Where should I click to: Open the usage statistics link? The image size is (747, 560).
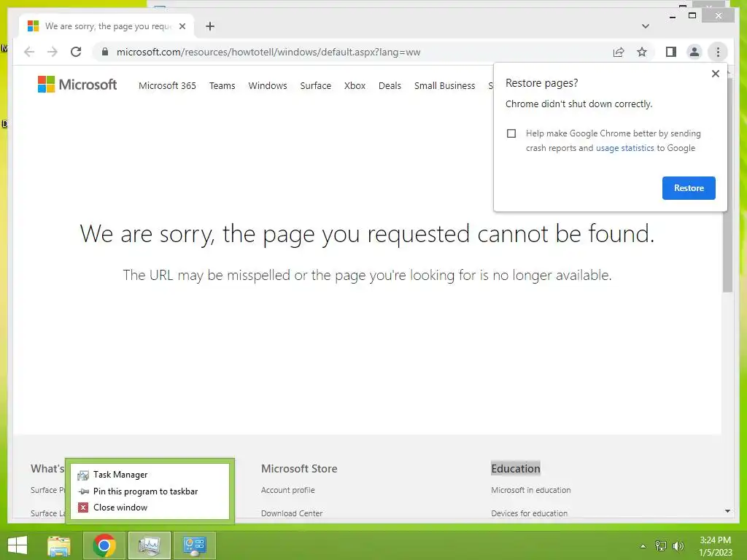(624, 148)
